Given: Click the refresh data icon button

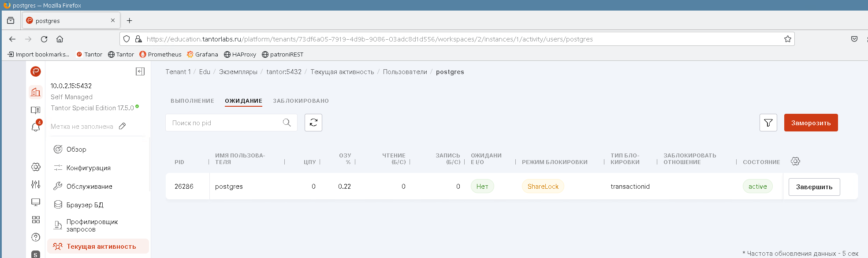Looking at the screenshot, I should coord(313,123).
